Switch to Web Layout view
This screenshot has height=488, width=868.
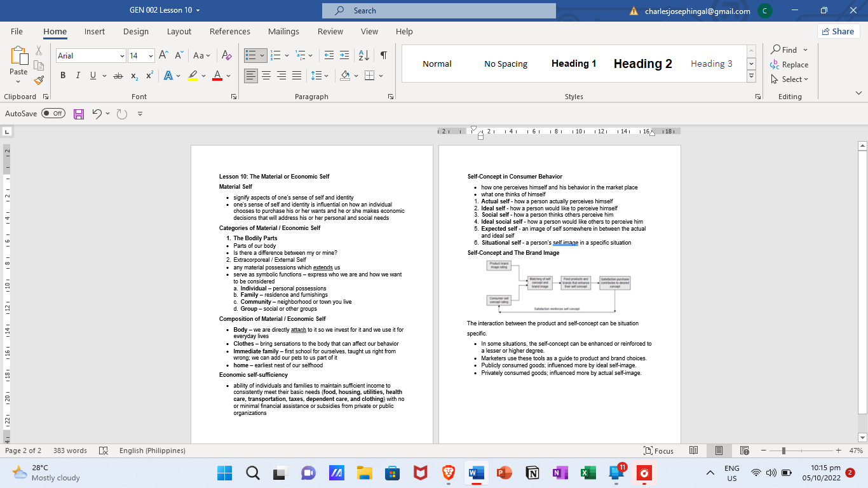click(x=745, y=451)
